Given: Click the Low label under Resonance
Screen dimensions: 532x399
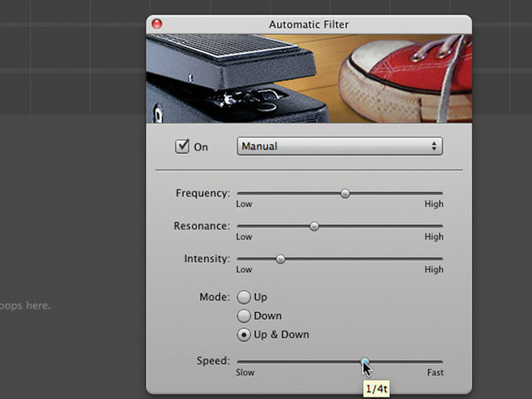Looking at the screenshot, I should click(x=244, y=237).
